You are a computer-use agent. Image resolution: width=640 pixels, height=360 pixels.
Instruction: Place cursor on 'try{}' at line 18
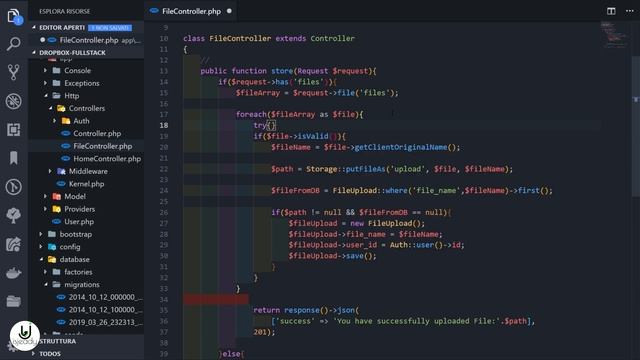(x=264, y=125)
